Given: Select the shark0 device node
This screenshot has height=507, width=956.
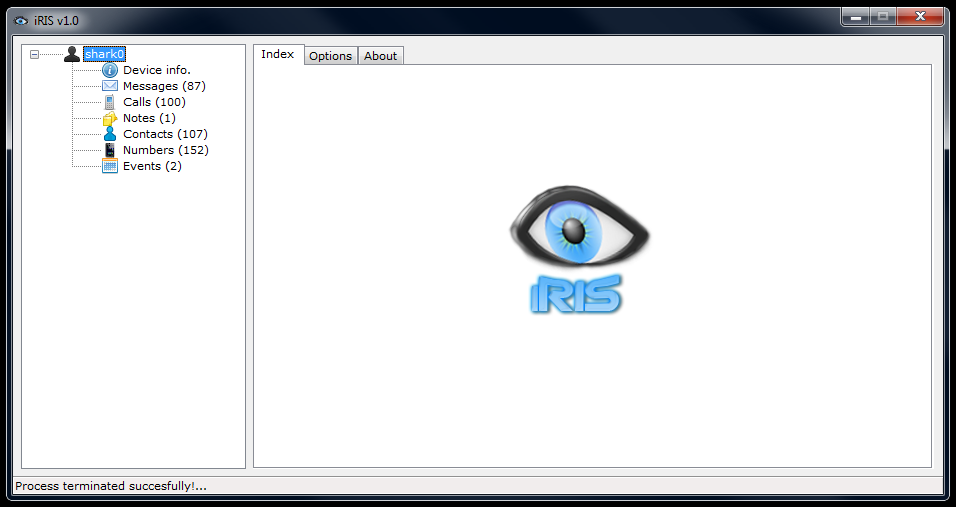Looking at the screenshot, I should pos(104,54).
